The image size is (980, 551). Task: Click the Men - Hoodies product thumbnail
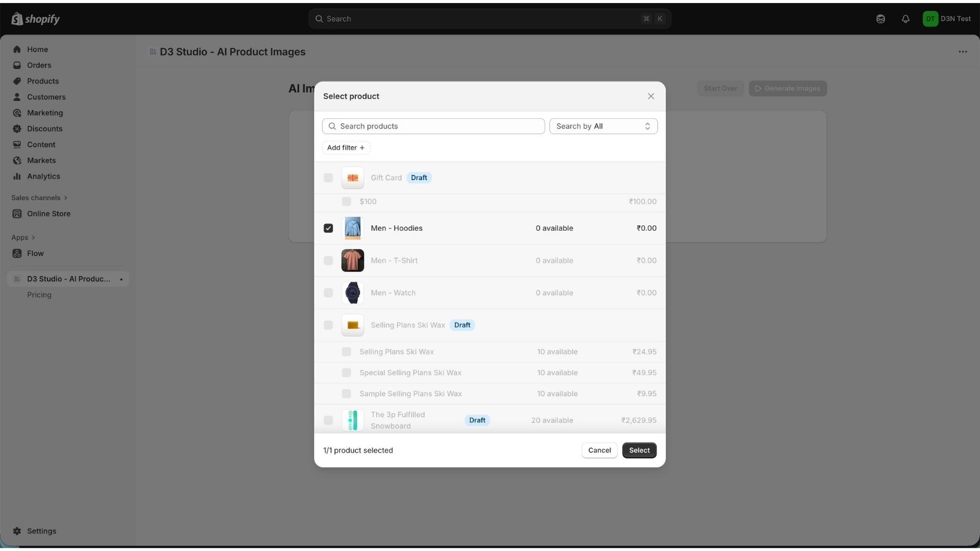pyautogui.click(x=353, y=228)
